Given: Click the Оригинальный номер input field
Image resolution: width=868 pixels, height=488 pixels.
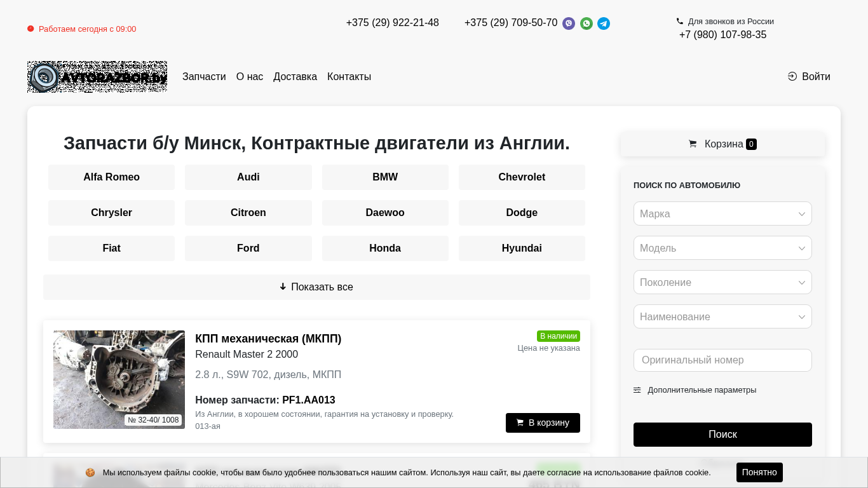Looking at the screenshot, I should tap(722, 360).
